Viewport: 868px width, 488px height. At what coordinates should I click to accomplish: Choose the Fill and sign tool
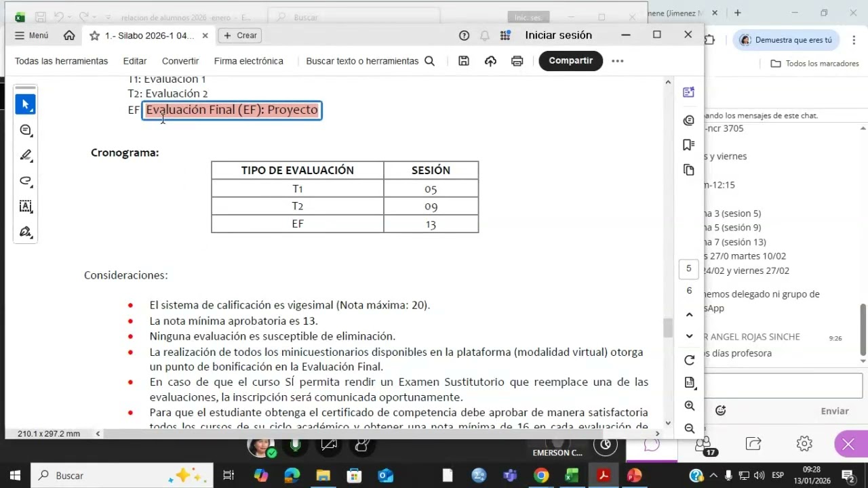(x=26, y=232)
